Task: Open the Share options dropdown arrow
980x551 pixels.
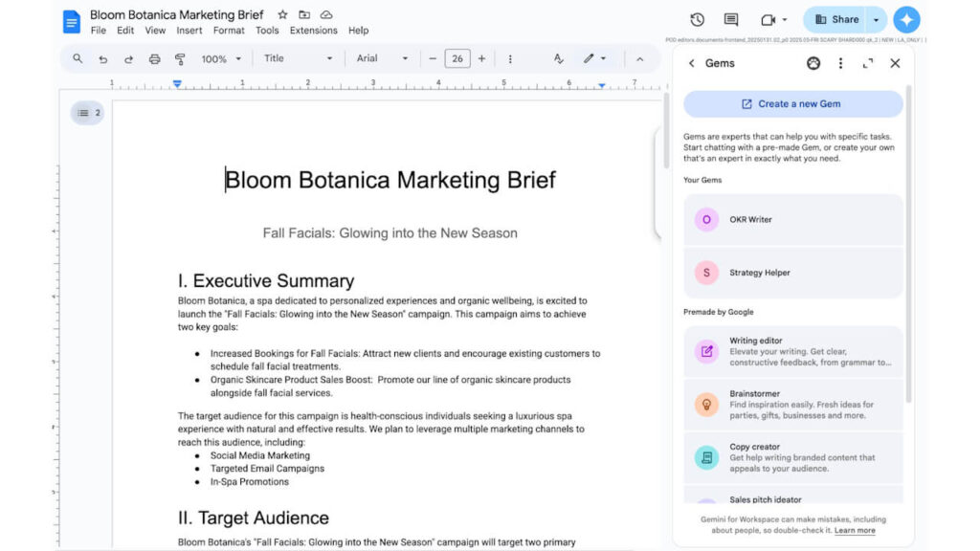Action: click(x=874, y=19)
